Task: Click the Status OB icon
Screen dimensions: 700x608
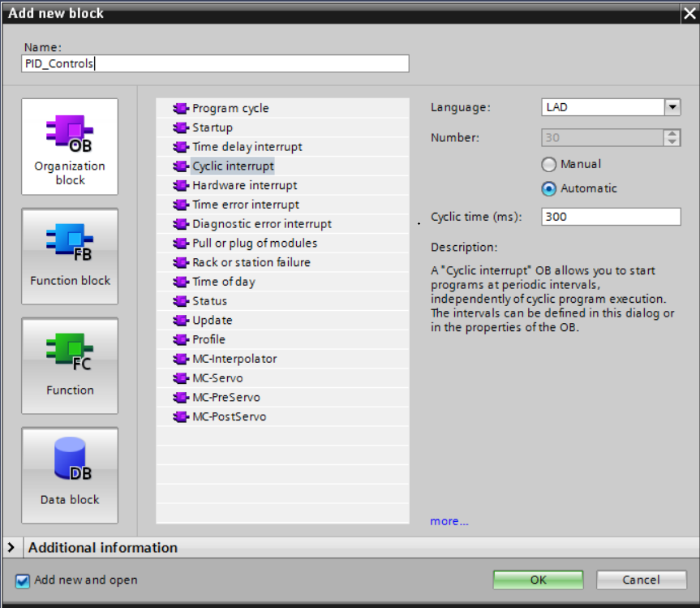Action: point(181,301)
